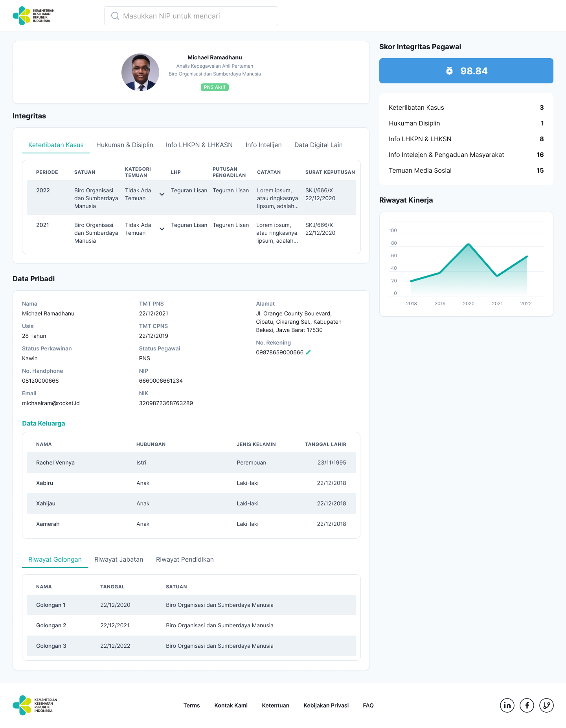Select the Rachel Vennya family row

(191, 463)
